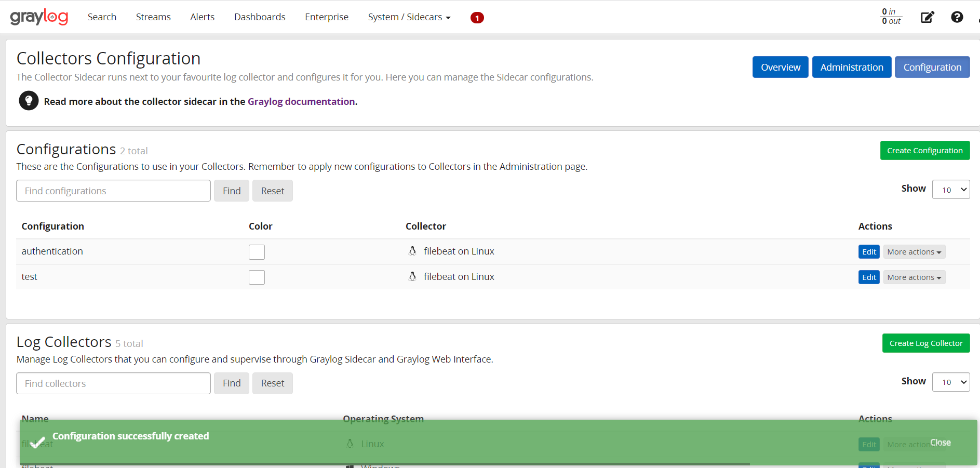Edit the authentication configuration

coord(869,252)
